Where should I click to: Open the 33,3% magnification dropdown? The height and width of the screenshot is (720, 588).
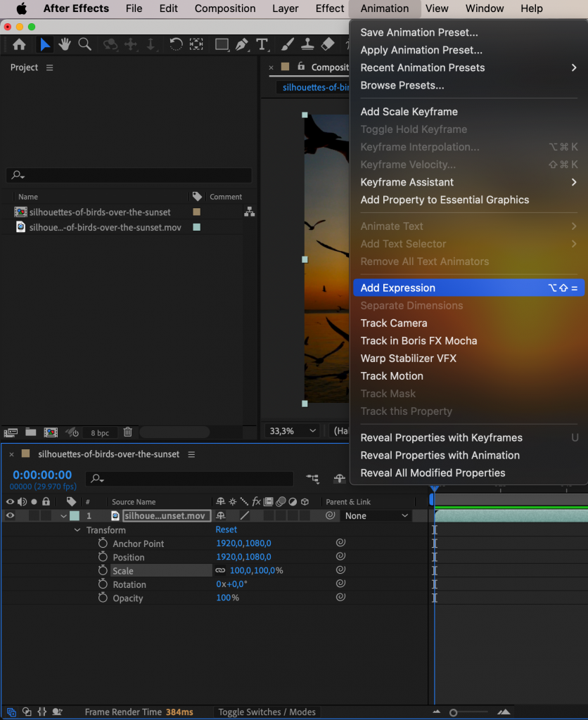291,430
